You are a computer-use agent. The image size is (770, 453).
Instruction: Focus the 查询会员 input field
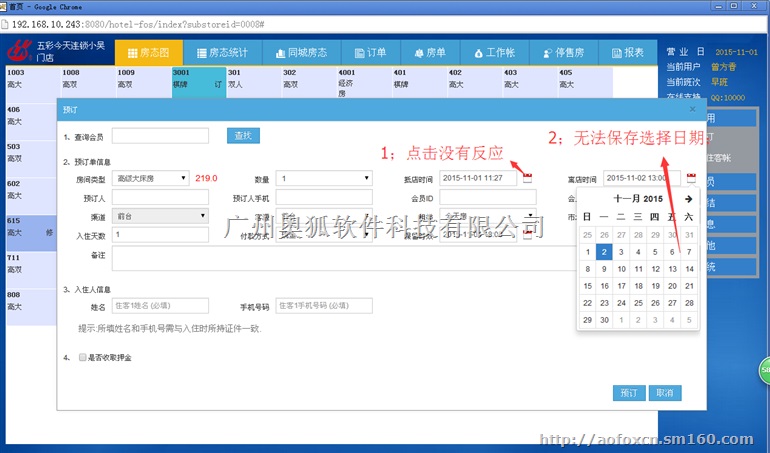pos(160,136)
